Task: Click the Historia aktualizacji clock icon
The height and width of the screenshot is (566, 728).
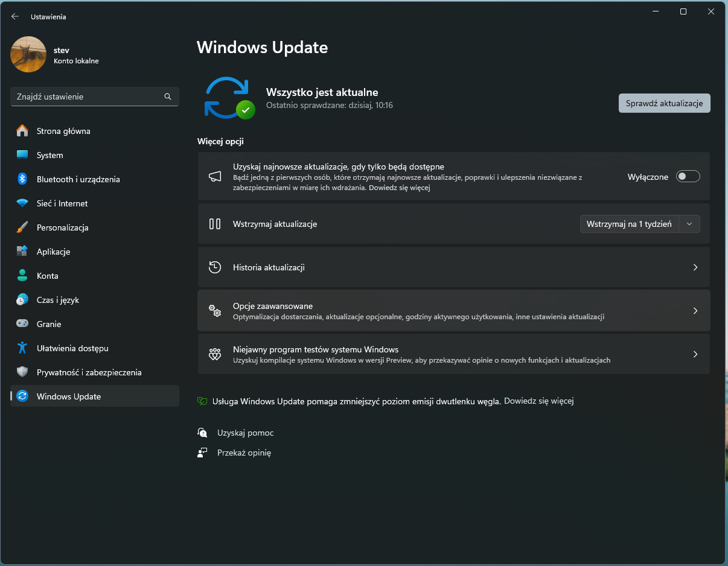Action: (215, 267)
